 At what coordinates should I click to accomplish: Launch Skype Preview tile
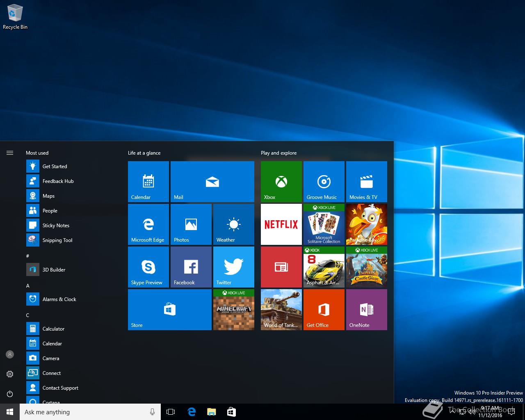(148, 267)
